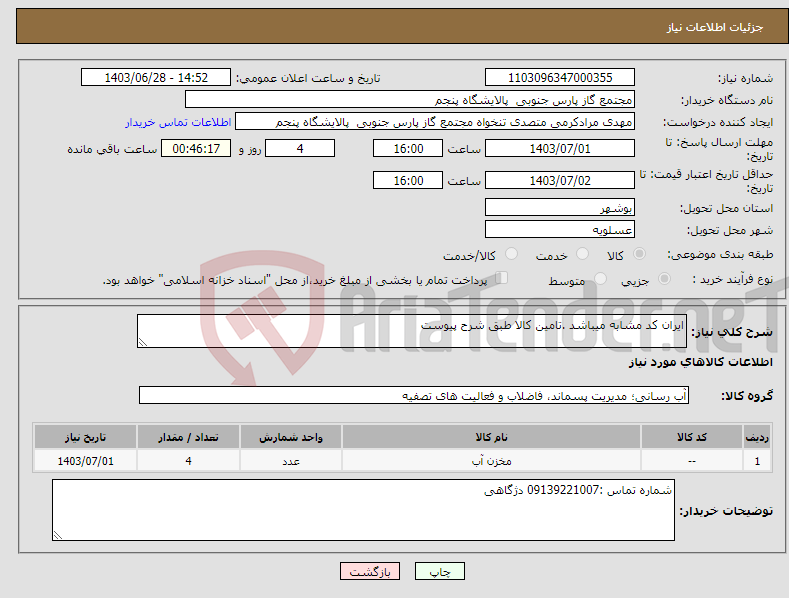Viewport: 789px width, 598px height.
Task: Click the کد کالا column header
Action: [x=692, y=437]
